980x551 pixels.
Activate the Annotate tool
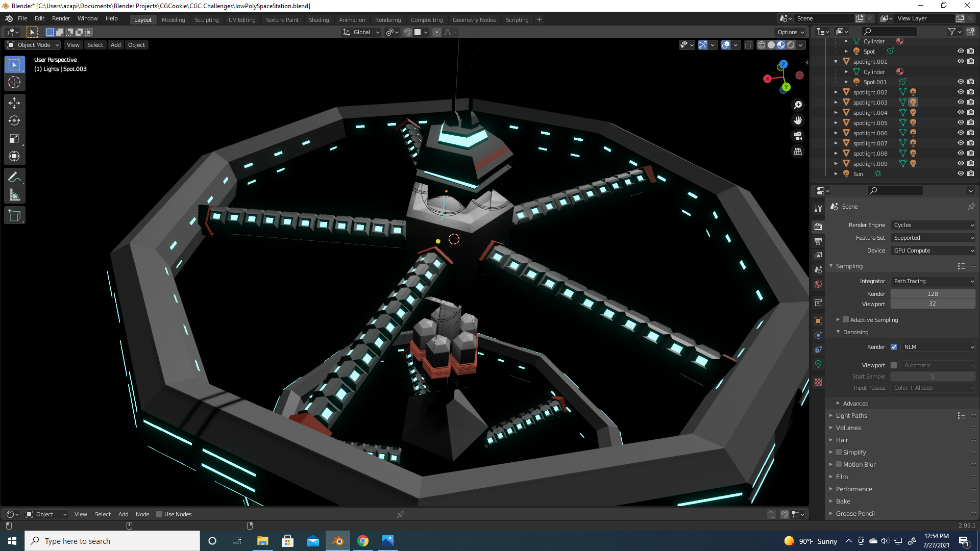[14, 177]
